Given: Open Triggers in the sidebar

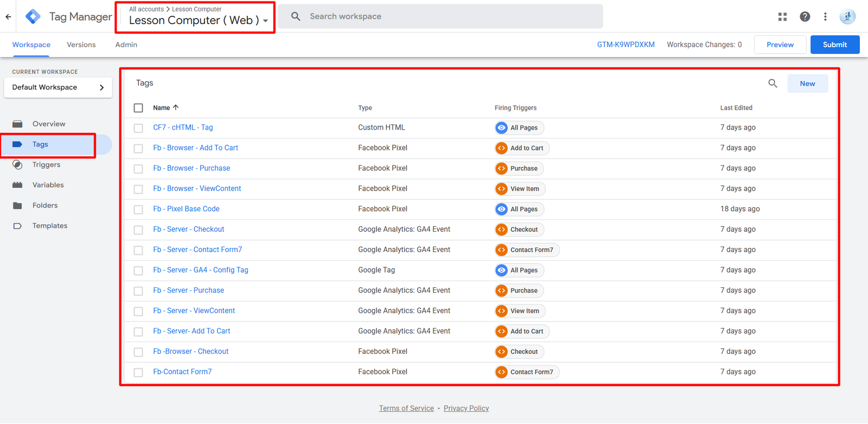Looking at the screenshot, I should (46, 165).
